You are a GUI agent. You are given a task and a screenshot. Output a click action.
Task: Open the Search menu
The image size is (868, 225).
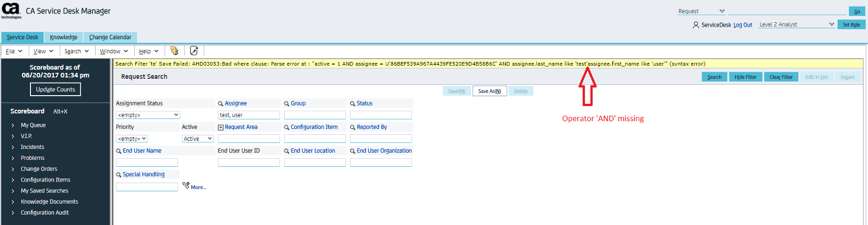[77, 51]
